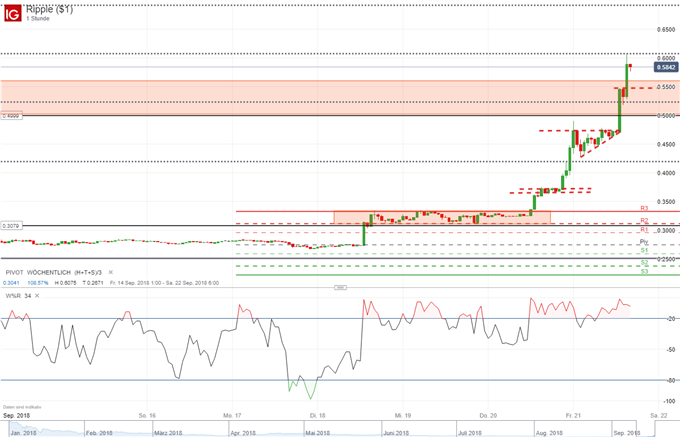The width and height of the screenshot is (680, 437).
Task: Click the R3 pivot level label
Action: [x=644, y=209]
